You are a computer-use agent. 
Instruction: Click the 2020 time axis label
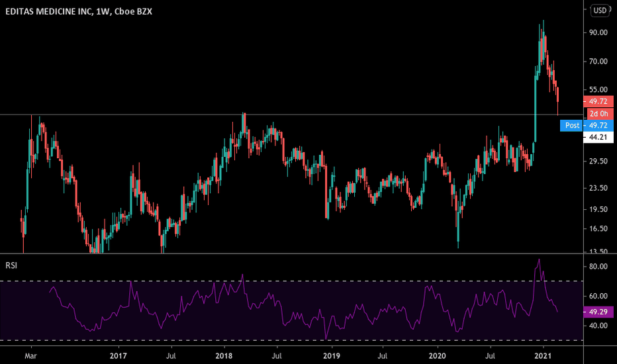click(437, 356)
